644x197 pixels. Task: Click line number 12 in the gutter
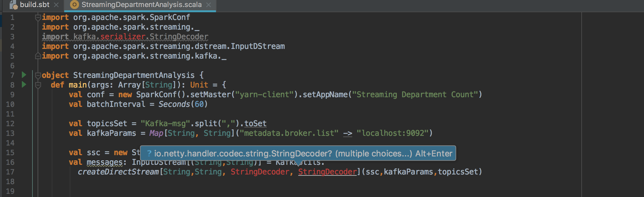pos(10,124)
